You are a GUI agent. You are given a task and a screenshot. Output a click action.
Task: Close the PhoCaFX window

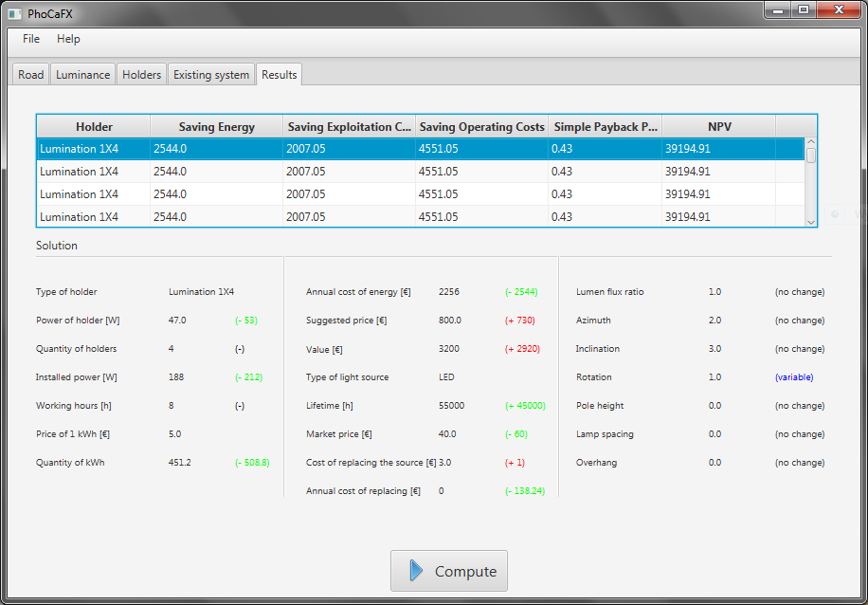840,10
